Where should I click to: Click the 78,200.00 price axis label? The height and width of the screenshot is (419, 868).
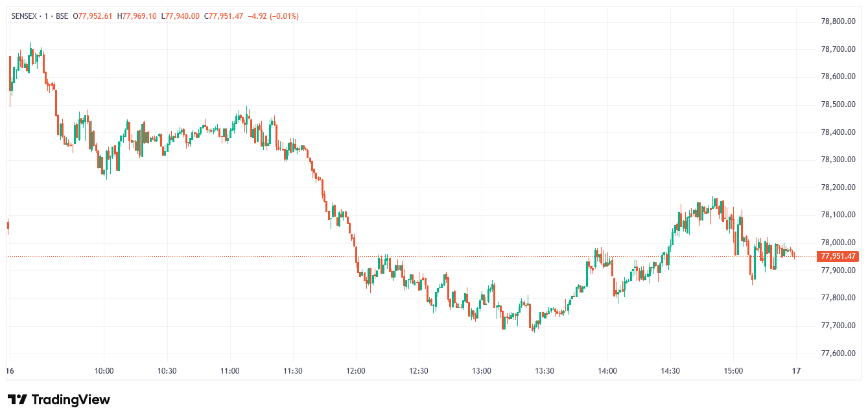coord(839,187)
